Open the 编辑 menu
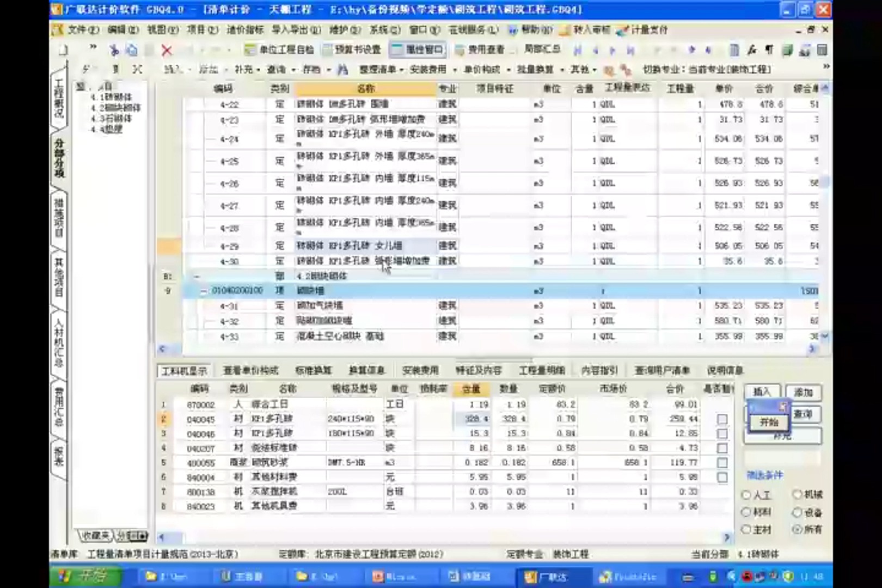 (122, 30)
